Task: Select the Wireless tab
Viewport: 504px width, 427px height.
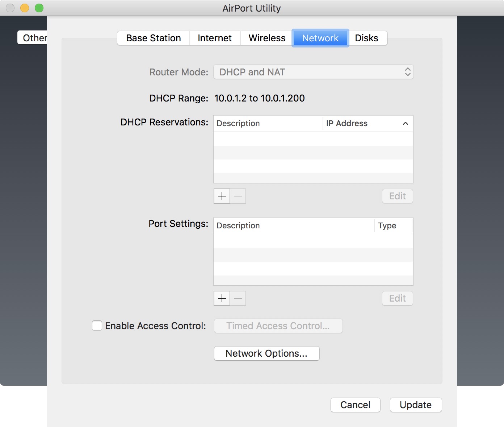Action: pyautogui.click(x=267, y=38)
